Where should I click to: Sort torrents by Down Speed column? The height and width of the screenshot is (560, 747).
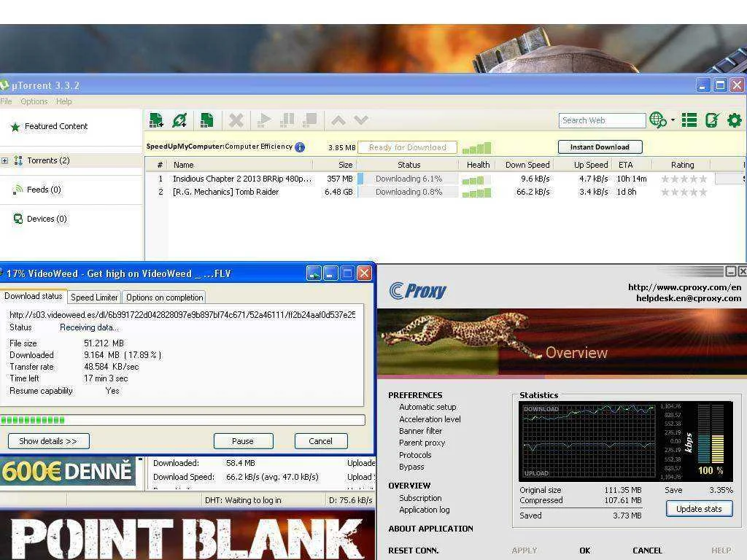[527, 165]
